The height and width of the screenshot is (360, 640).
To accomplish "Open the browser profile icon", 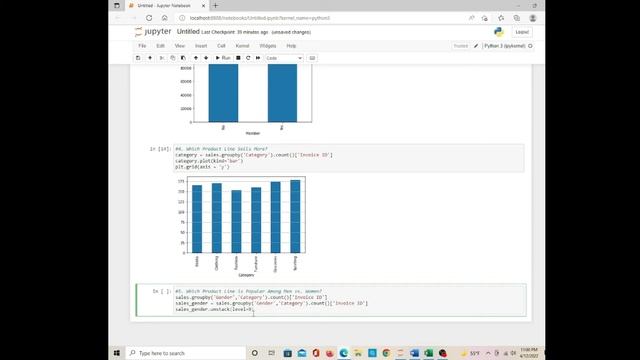I will click(x=533, y=18).
